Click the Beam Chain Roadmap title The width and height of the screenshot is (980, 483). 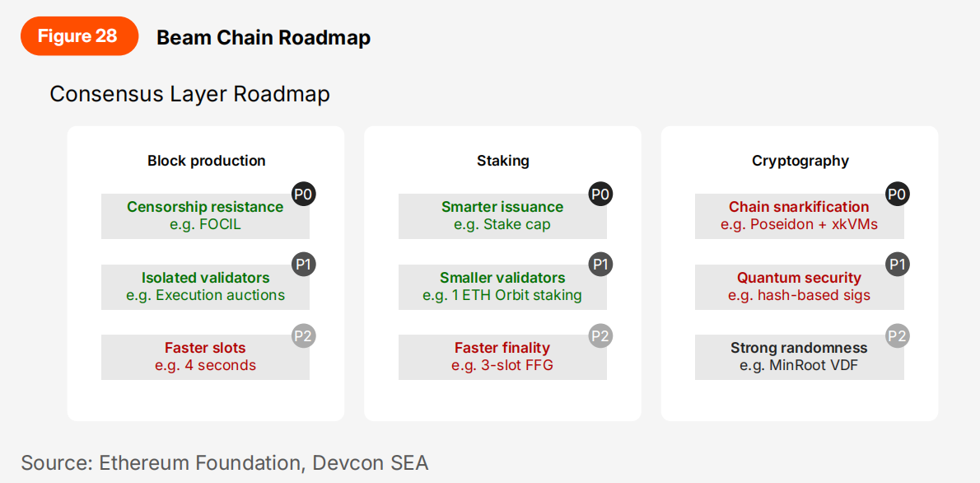(264, 37)
